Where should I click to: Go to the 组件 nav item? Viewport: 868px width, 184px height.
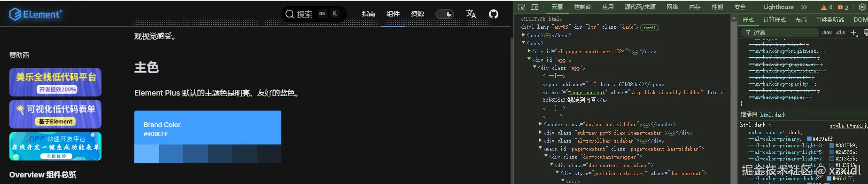393,14
